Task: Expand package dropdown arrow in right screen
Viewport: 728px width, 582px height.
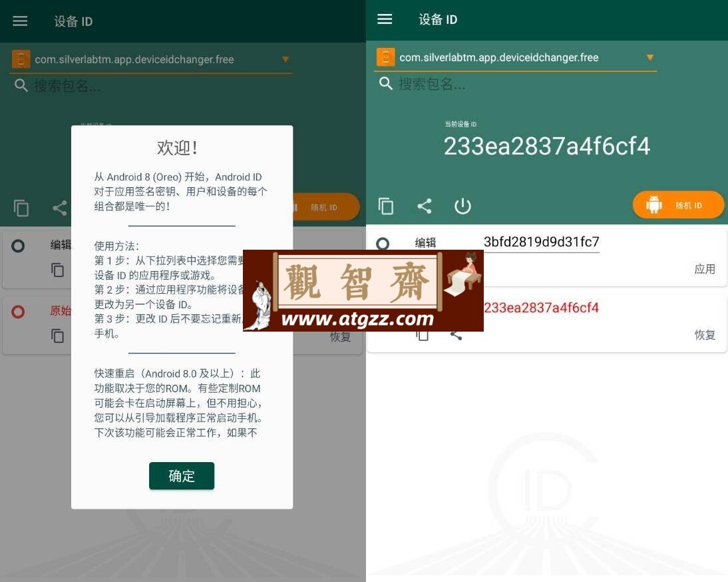Action: coord(650,57)
